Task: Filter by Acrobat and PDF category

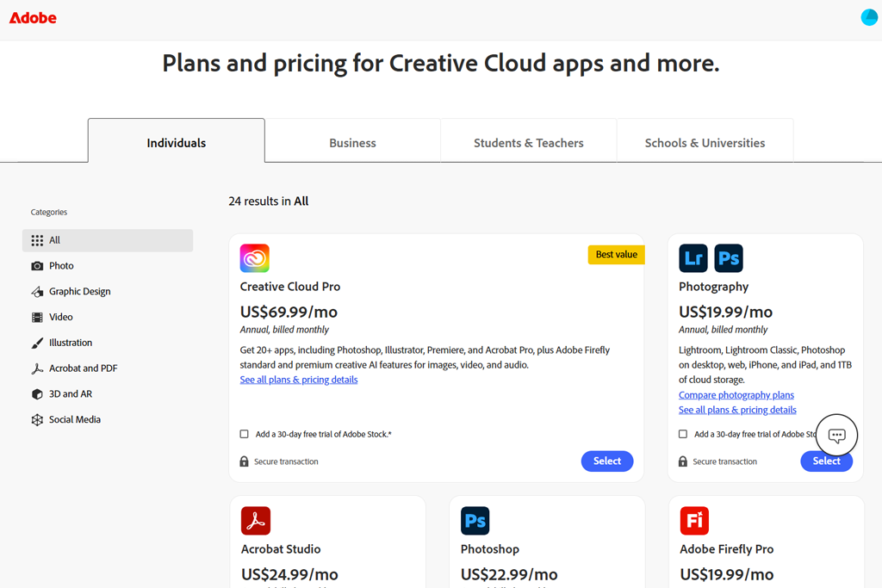Action: click(108, 368)
